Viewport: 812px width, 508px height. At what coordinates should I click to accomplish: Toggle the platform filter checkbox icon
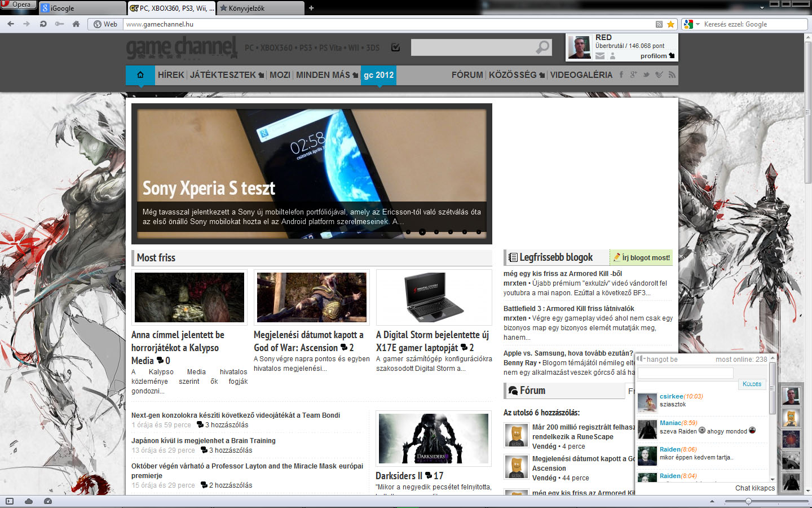click(x=395, y=47)
